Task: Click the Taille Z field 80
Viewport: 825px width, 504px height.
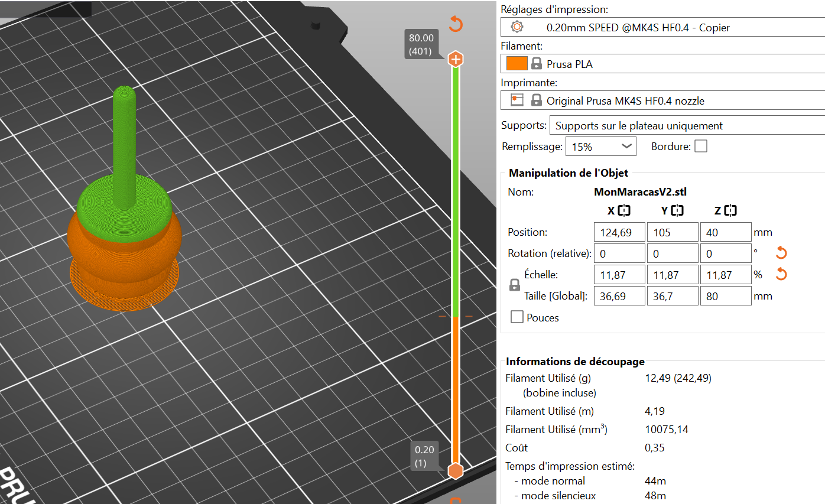Action: pos(726,296)
